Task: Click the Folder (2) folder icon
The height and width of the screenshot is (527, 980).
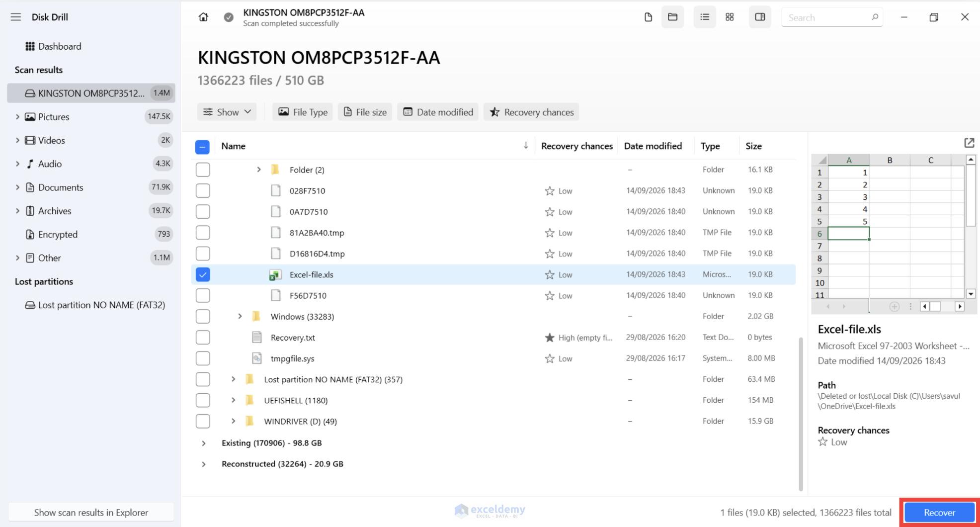Action: [x=275, y=170]
